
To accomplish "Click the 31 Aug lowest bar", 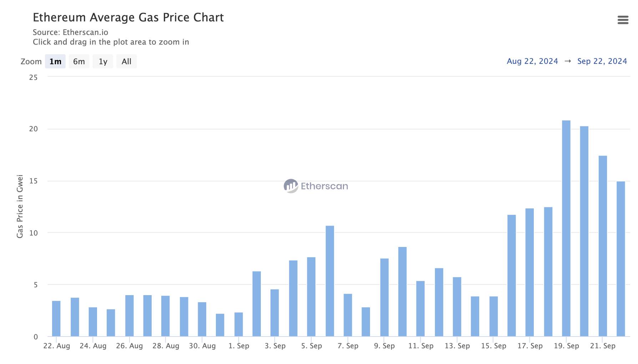I will [x=220, y=325].
